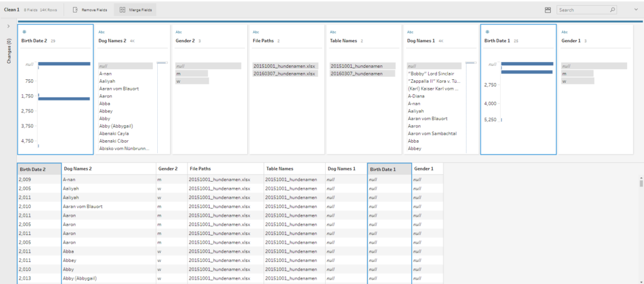Change Gender 2 Abc data type icon
Image resolution: width=644 pixels, height=284 pixels.
click(x=178, y=32)
